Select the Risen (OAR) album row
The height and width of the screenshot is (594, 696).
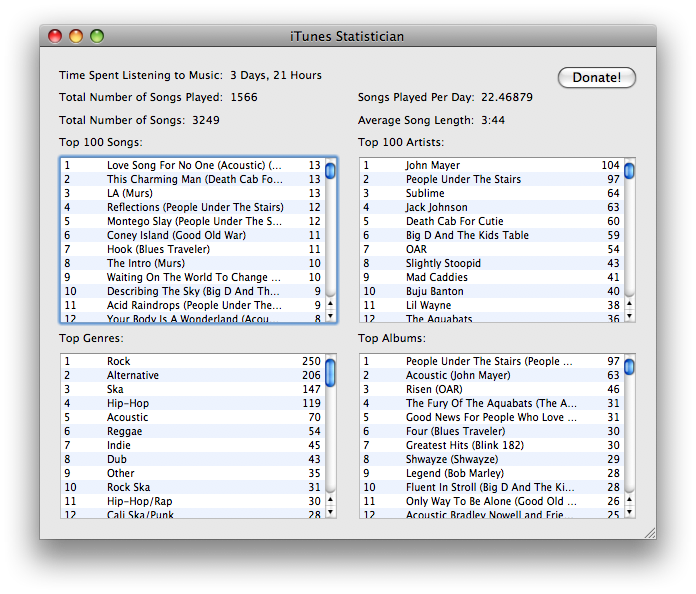[492, 389]
